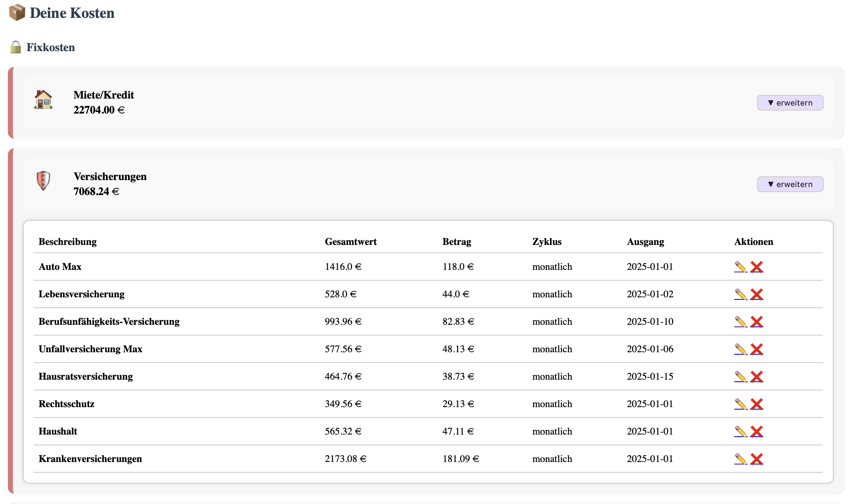Viewport: 854px width, 504px height.
Task: Toggle the Versicherungen erweitern button
Action: (x=790, y=184)
